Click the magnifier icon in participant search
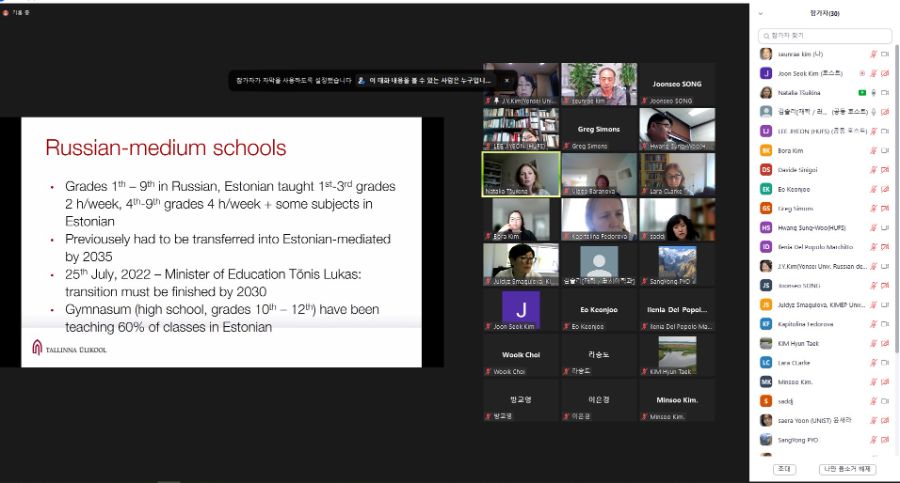Viewport: 900px width, 483px height. coord(766,36)
